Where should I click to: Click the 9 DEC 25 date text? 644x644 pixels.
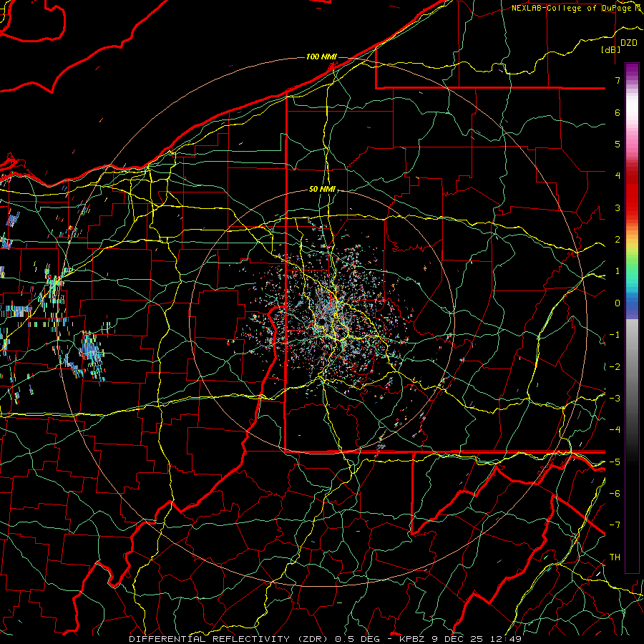click(459, 639)
